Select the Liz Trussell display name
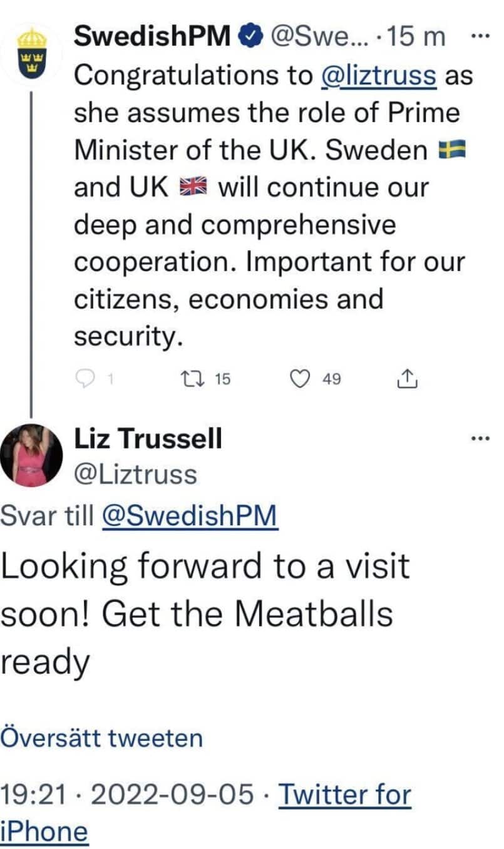 [148, 440]
